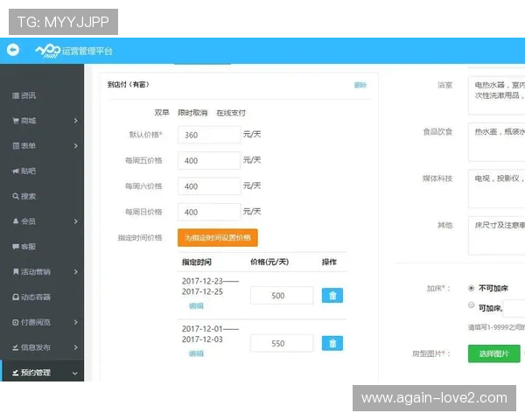Viewport: 525px width, 420px height.
Task: Select the 不可加床 radio button
Action: pos(471,288)
